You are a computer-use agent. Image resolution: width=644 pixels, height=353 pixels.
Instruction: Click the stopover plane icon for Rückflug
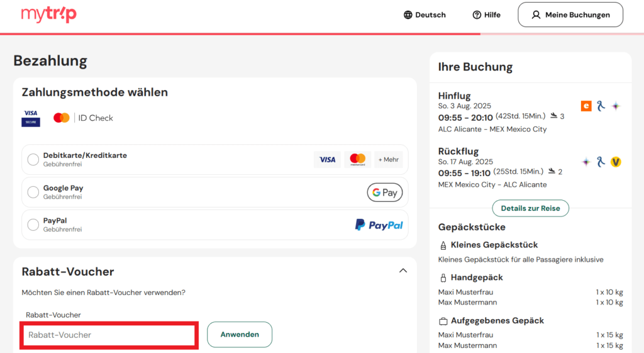click(552, 171)
